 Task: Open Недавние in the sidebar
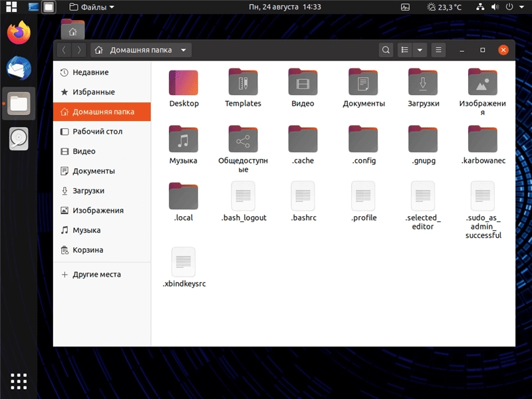102,72
